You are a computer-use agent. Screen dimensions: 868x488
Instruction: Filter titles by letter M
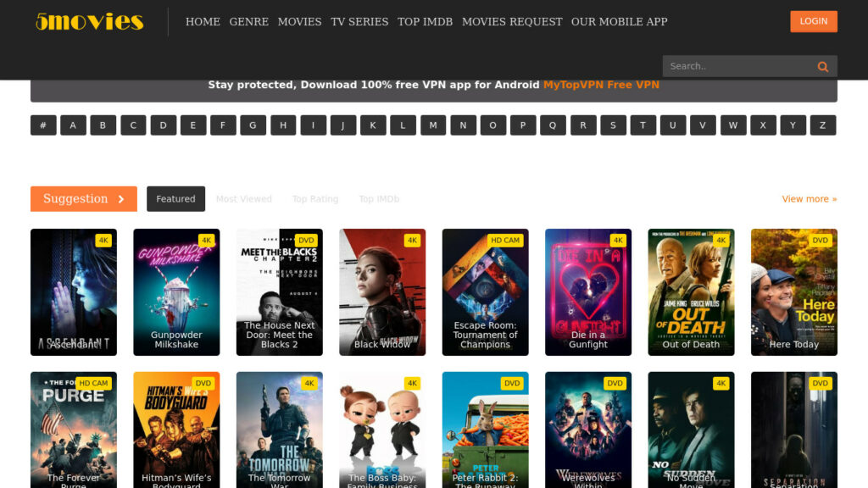point(433,125)
